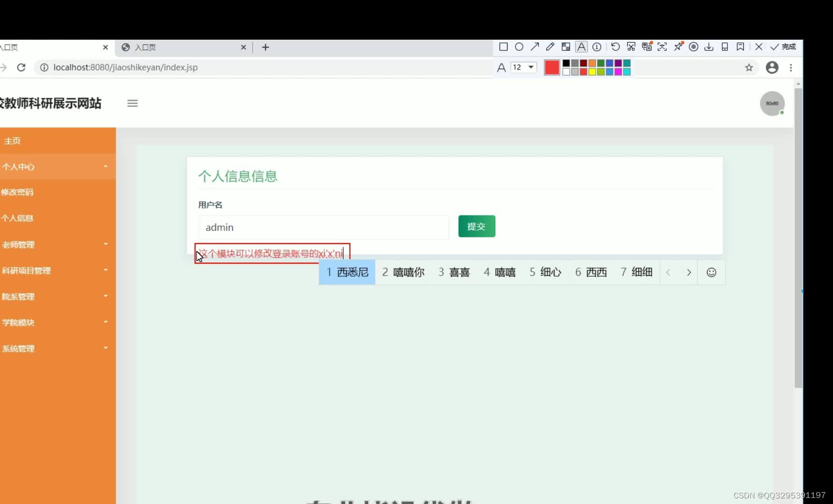Expand the 学院模块 sidebar menu

click(x=58, y=322)
